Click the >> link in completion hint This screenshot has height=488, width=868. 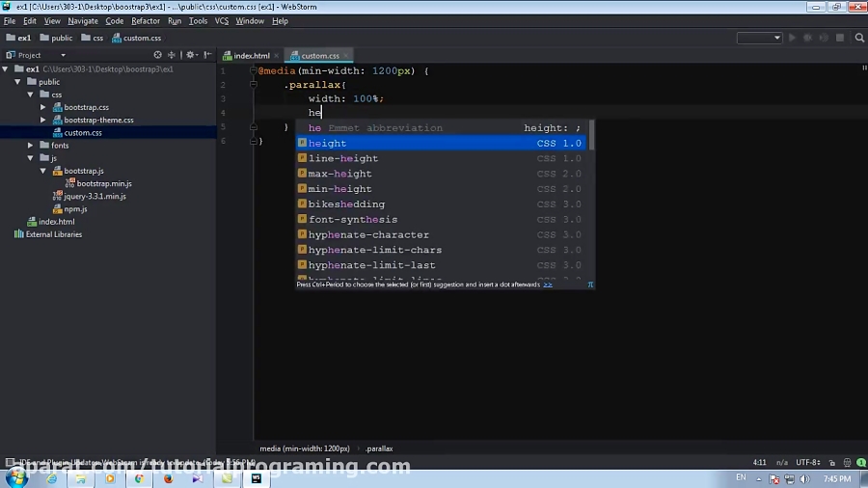pyautogui.click(x=548, y=285)
